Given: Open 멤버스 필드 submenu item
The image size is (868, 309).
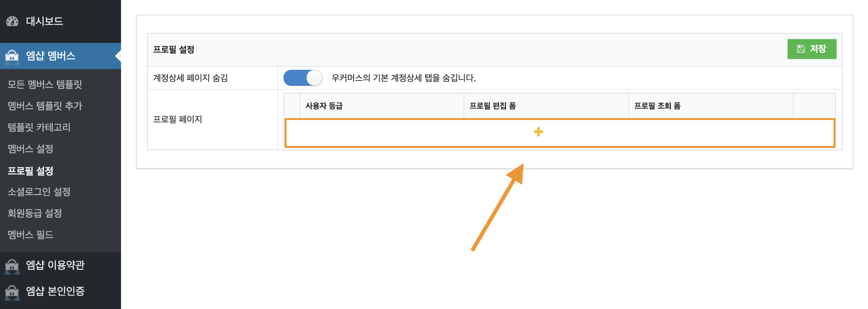Looking at the screenshot, I should pyautogui.click(x=31, y=235).
